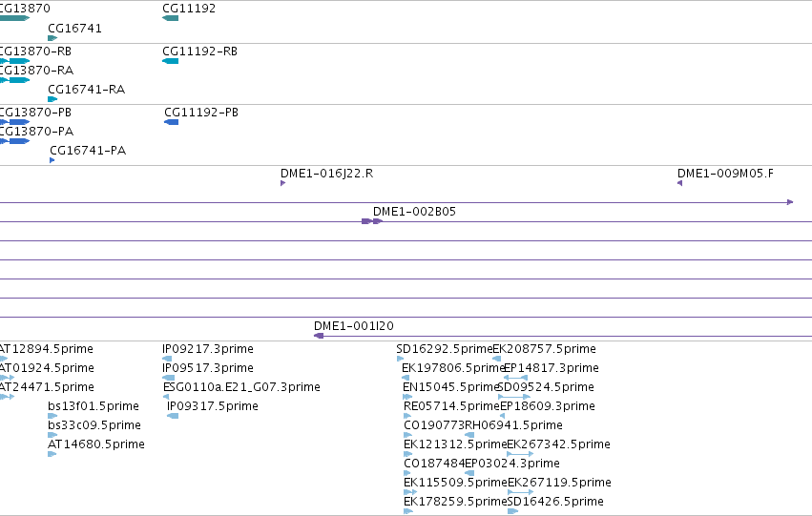
Task: Click the IP09217.3prime EST glyph
Action: (x=167, y=359)
